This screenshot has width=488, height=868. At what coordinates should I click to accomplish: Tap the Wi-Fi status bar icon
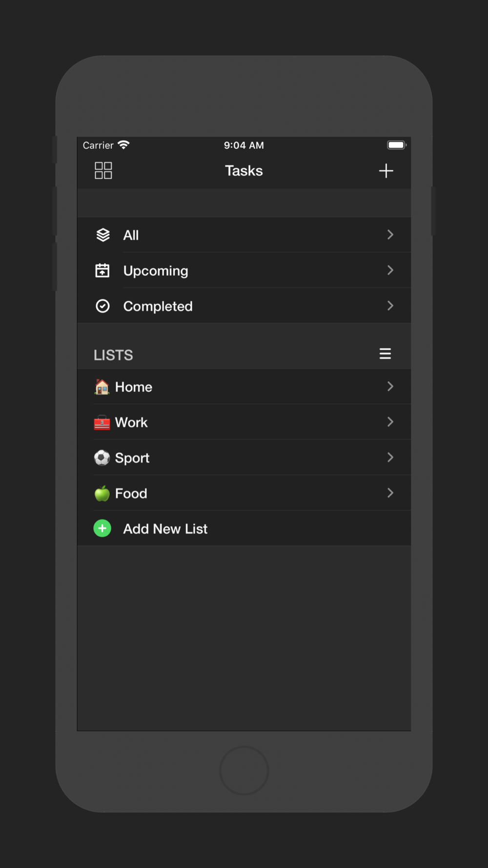124,145
